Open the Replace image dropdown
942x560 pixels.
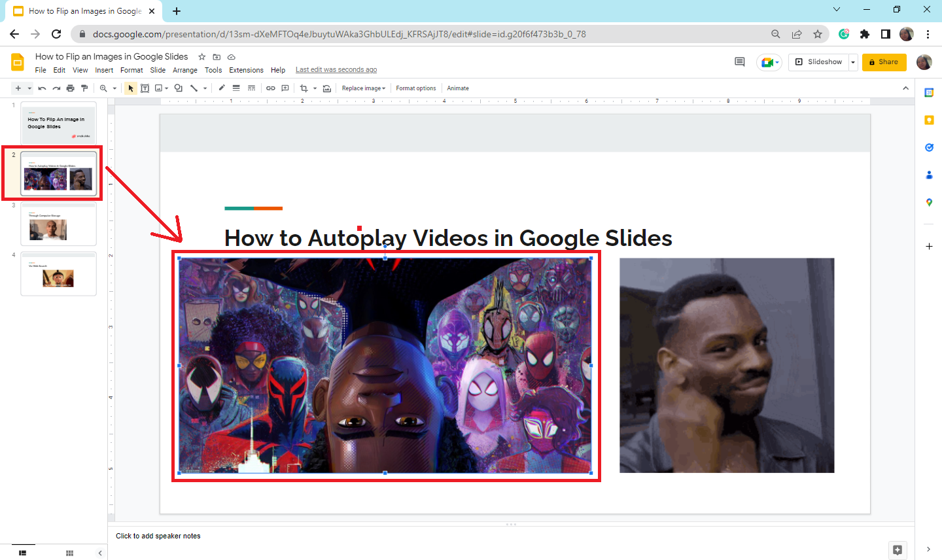(x=364, y=88)
